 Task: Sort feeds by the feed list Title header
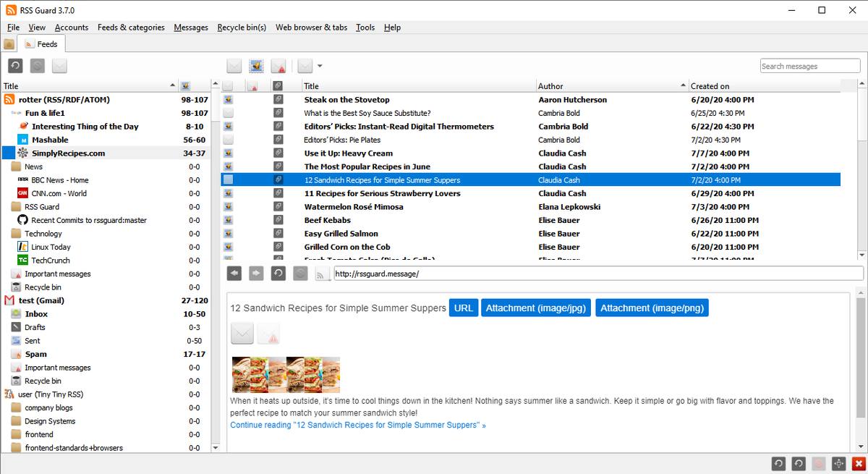tap(89, 86)
